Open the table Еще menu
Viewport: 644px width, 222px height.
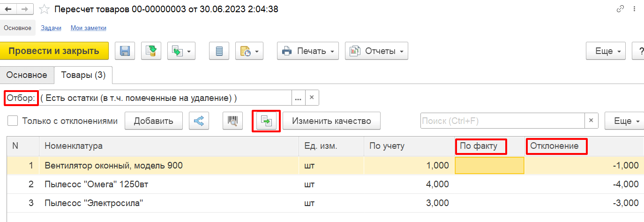[x=625, y=121]
